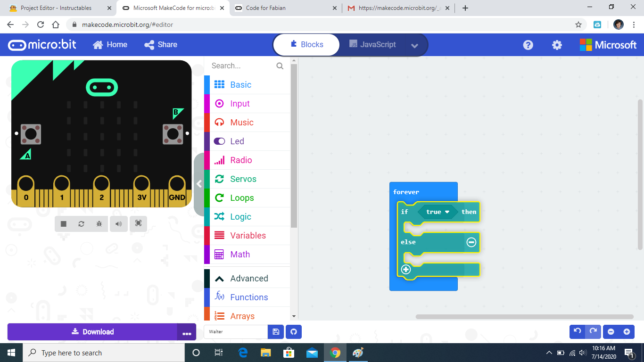644x362 pixels.
Task: Open the Logic blocks category
Action: pyautogui.click(x=247, y=217)
